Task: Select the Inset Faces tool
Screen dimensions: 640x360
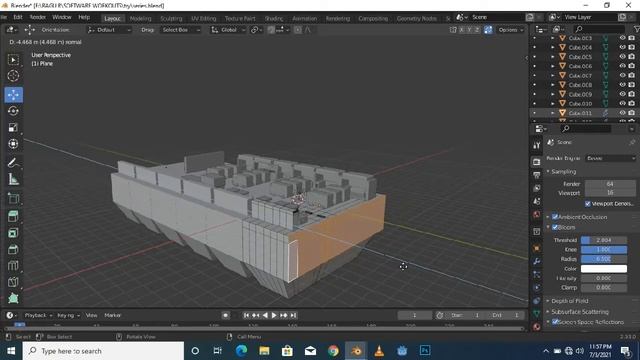Action: [x=13, y=233]
